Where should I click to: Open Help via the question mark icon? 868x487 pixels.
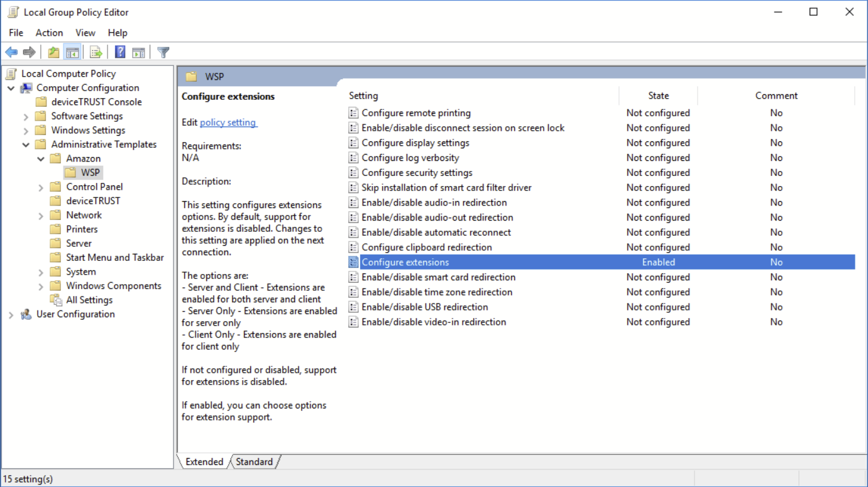tap(119, 52)
